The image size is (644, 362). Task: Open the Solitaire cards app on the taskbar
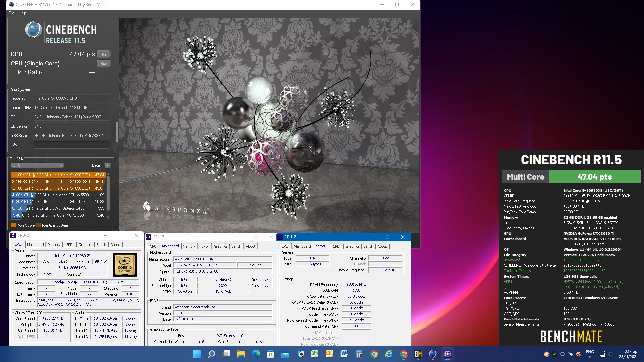(301, 354)
